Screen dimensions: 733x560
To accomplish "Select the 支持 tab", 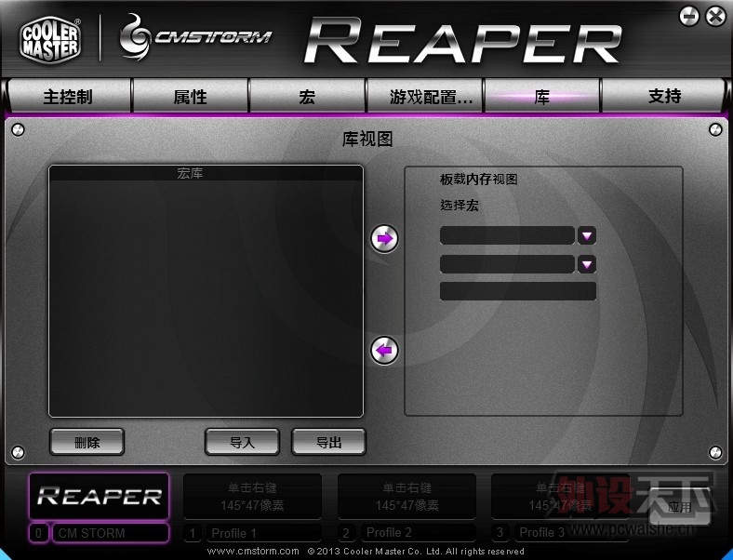I will pyautogui.click(x=664, y=97).
